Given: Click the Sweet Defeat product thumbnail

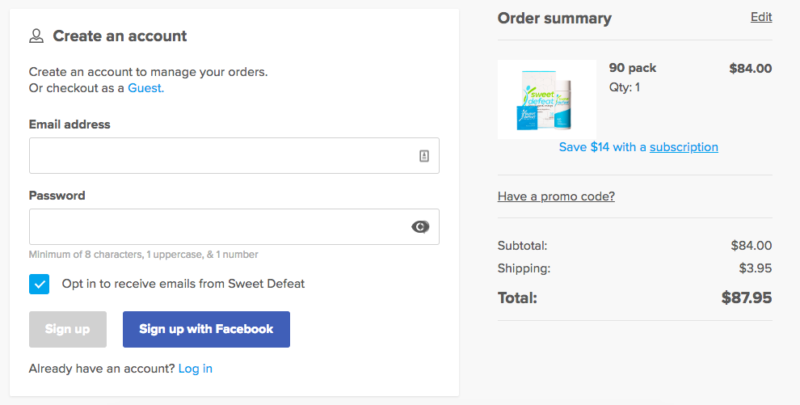Looking at the screenshot, I should coord(546,99).
